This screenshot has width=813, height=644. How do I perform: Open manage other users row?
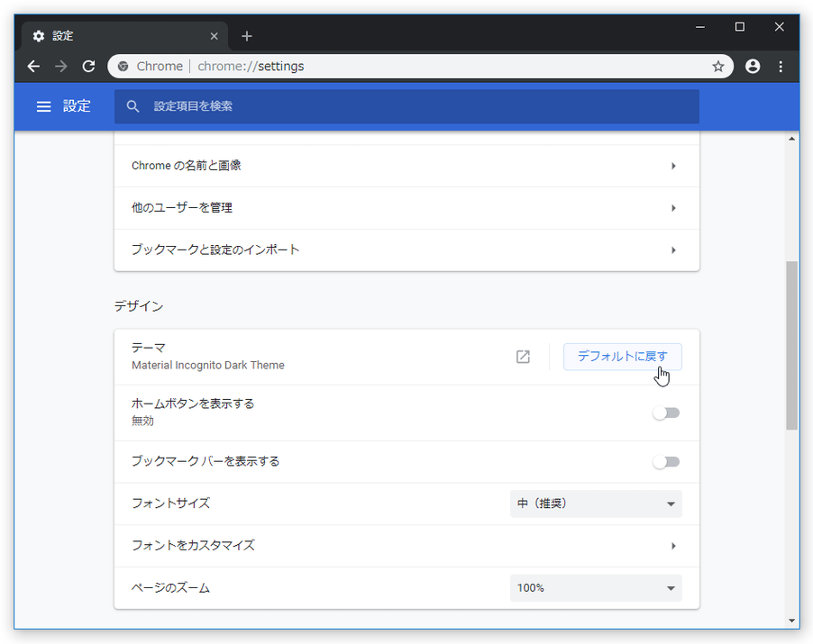click(406, 208)
